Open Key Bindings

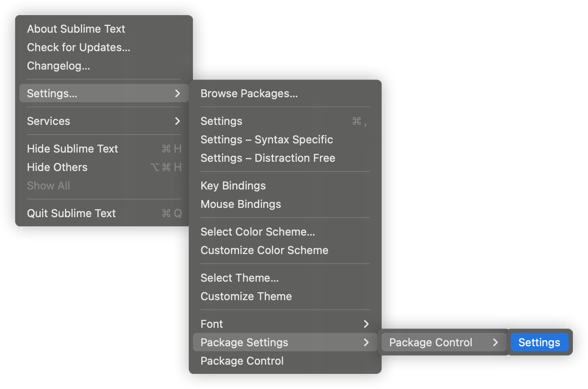pyautogui.click(x=285, y=186)
